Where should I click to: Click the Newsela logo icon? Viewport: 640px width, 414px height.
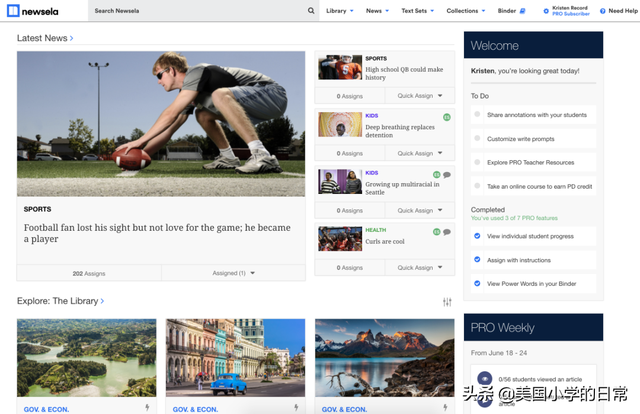[x=13, y=11]
